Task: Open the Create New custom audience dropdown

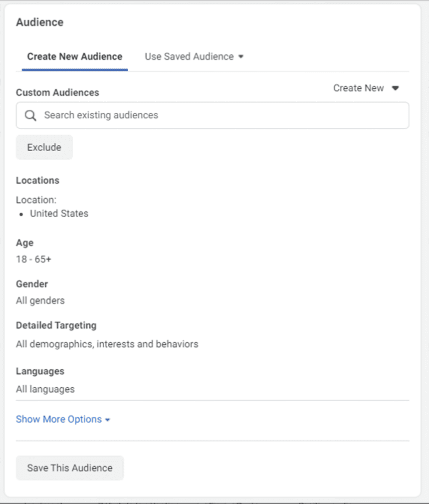Action: pyautogui.click(x=367, y=88)
